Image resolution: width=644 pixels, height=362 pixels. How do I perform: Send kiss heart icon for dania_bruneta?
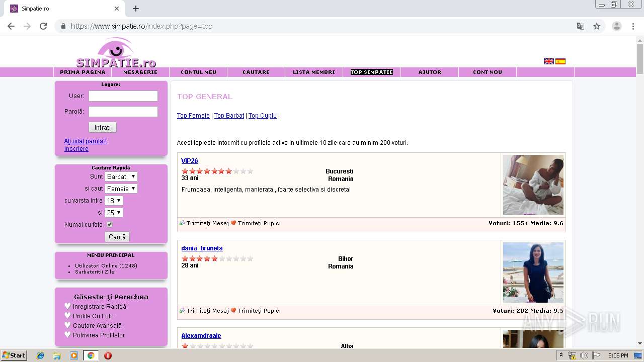point(233,311)
